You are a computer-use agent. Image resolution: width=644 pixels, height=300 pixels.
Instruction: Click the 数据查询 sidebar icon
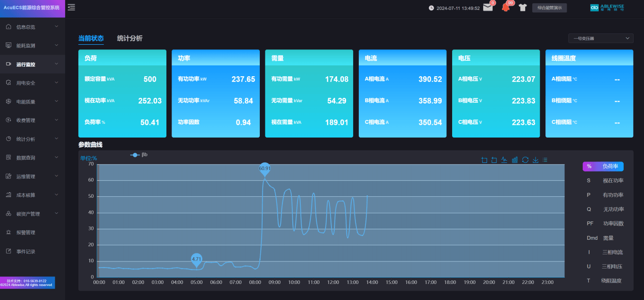coord(8,157)
